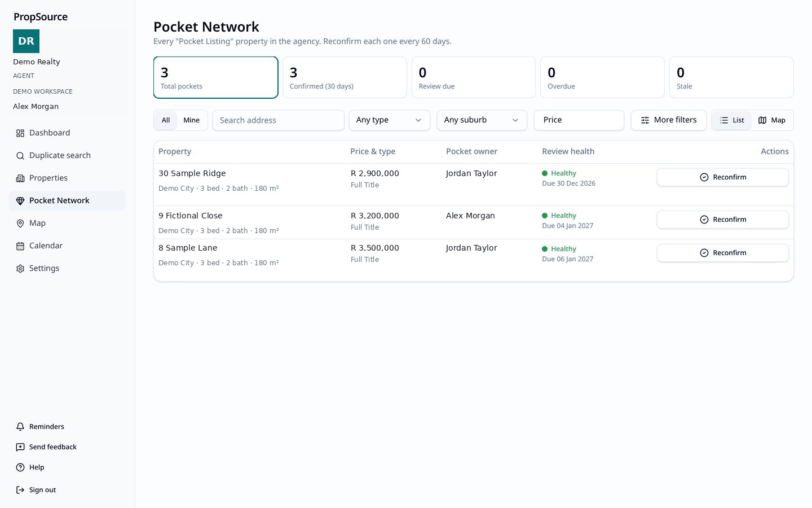Image resolution: width=812 pixels, height=508 pixels.
Task: Click the checkmark icon on 9 Fictional Close Reconfirm
Action: pyautogui.click(x=704, y=220)
